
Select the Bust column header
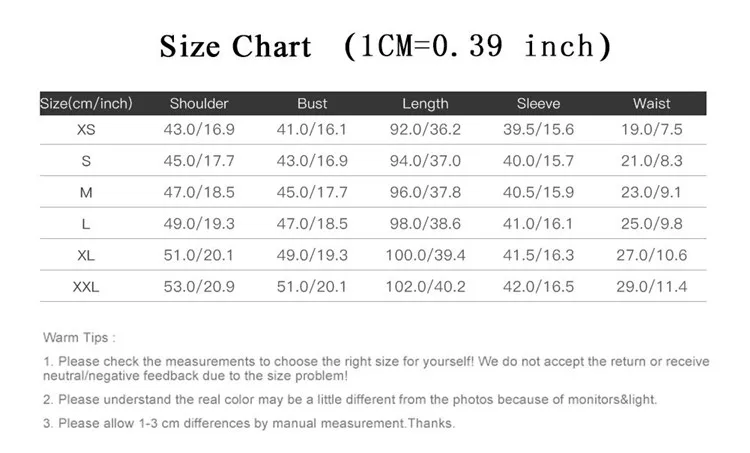tap(312, 103)
